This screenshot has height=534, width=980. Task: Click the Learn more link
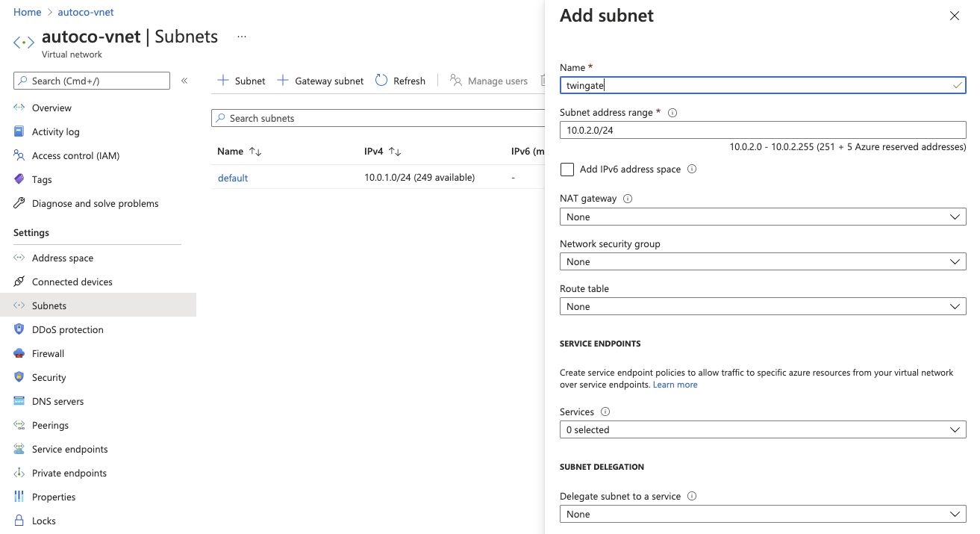point(675,385)
